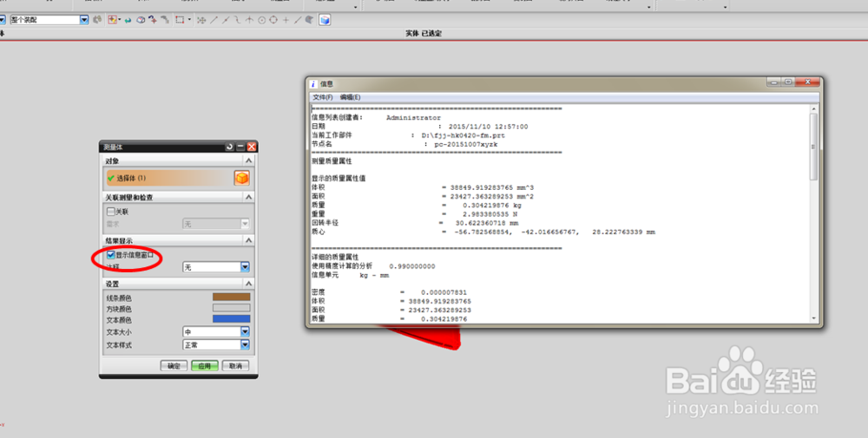Collapse the 对象 section
This screenshot has width=868, height=438.
click(248, 160)
